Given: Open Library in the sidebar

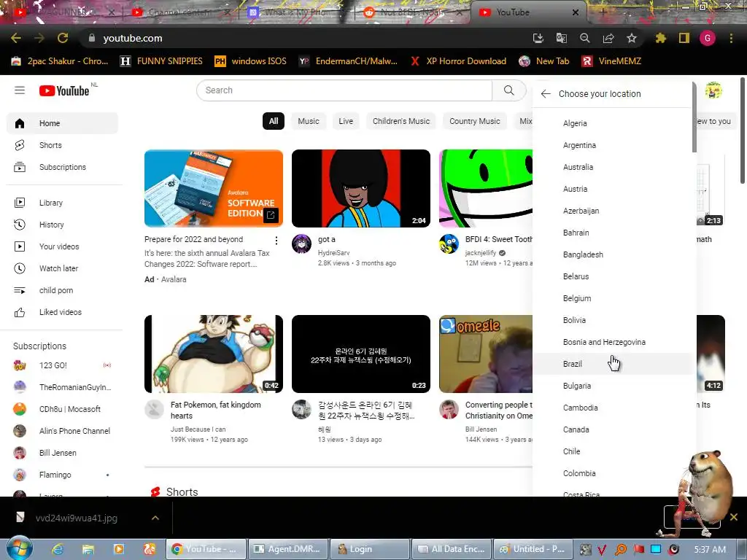Looking at the screenshot, I should click(63, 203).
